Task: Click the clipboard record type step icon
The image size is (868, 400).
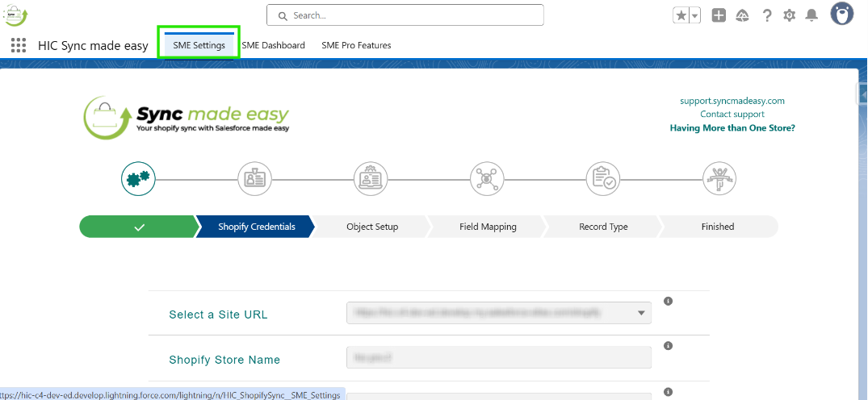Action: [x=603, y=179]
